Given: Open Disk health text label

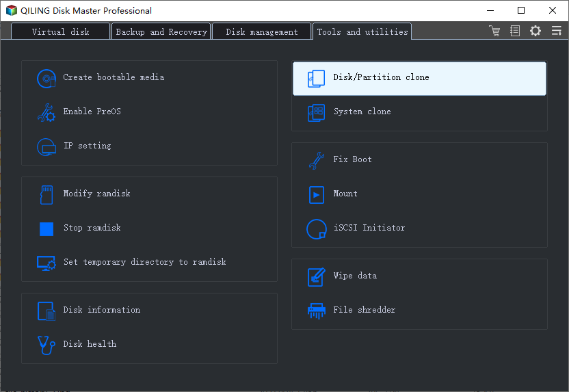Looking at the screenshot, I should coord(90,343).
